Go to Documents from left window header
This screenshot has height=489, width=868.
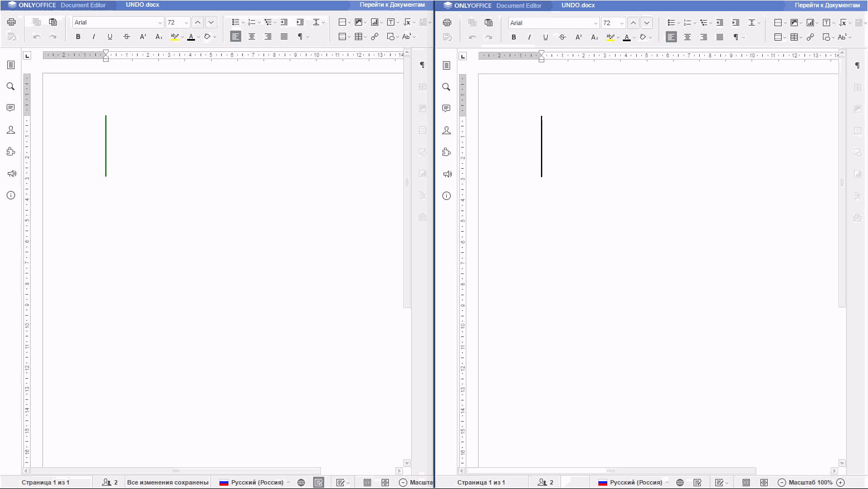392,5
